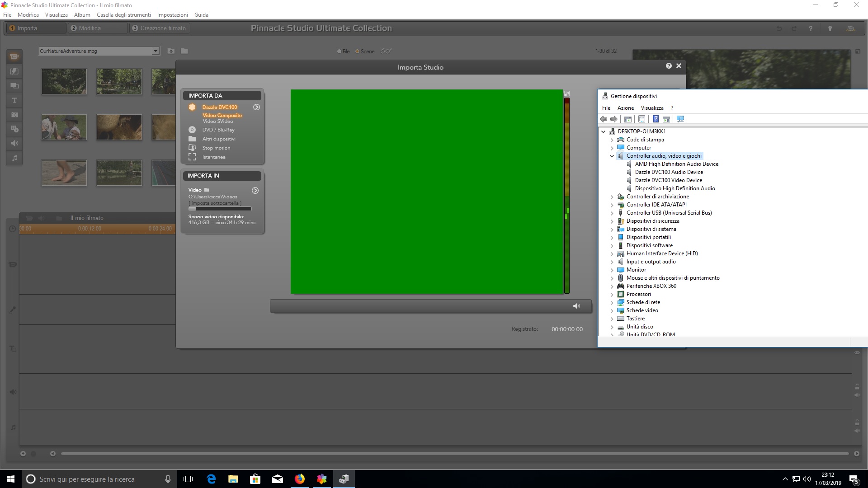Click Back arrow in Gestione dispositivi toolbar
The height and width of the screenshot is (488, 868).
point(604,119)
